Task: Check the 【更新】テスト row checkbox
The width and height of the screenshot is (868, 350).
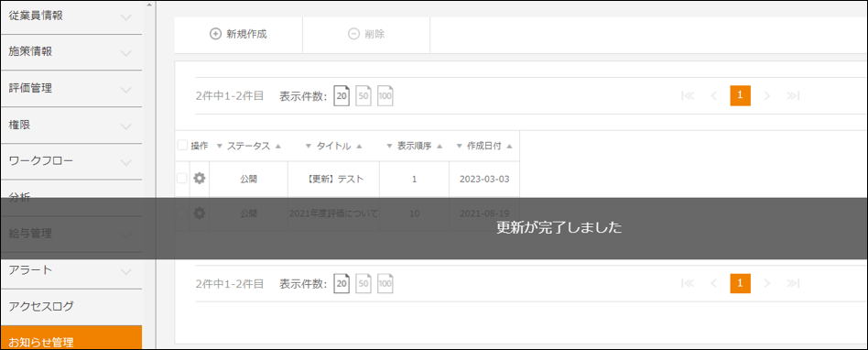Action: pyautogui.click(x=182, y=179)
